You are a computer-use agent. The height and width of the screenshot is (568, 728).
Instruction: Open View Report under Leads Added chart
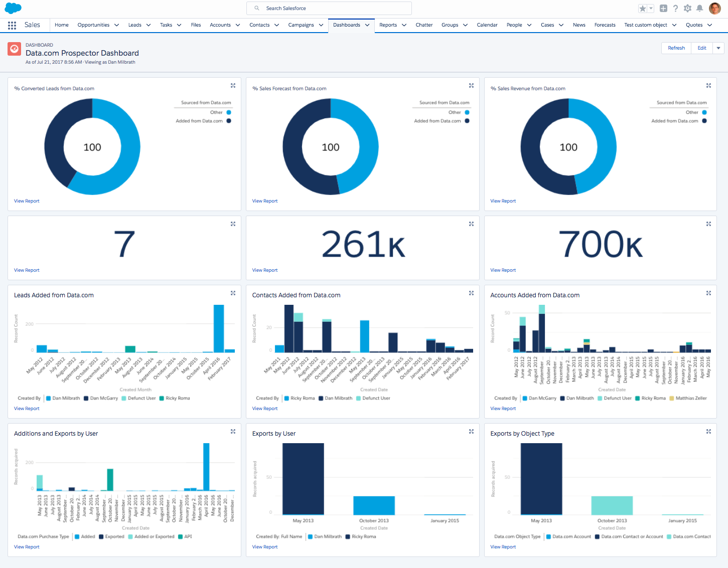27,409
